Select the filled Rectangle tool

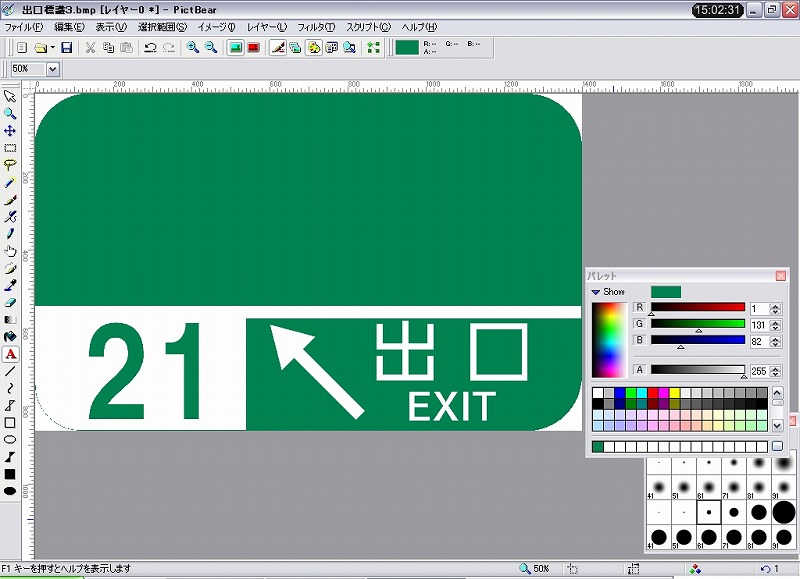10,474
